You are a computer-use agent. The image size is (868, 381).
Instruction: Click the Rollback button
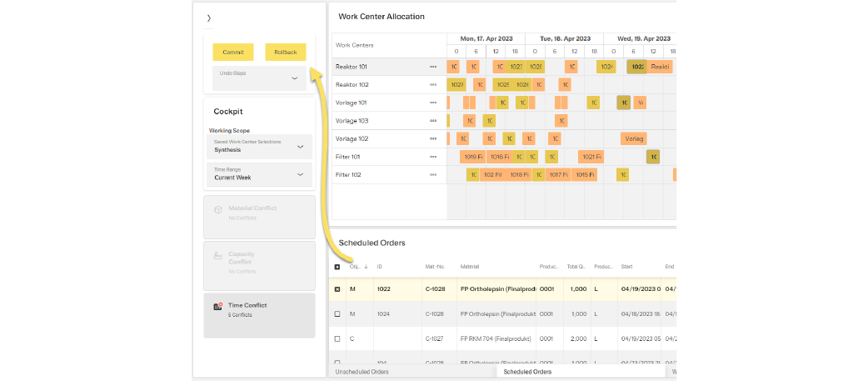[286, 53]
